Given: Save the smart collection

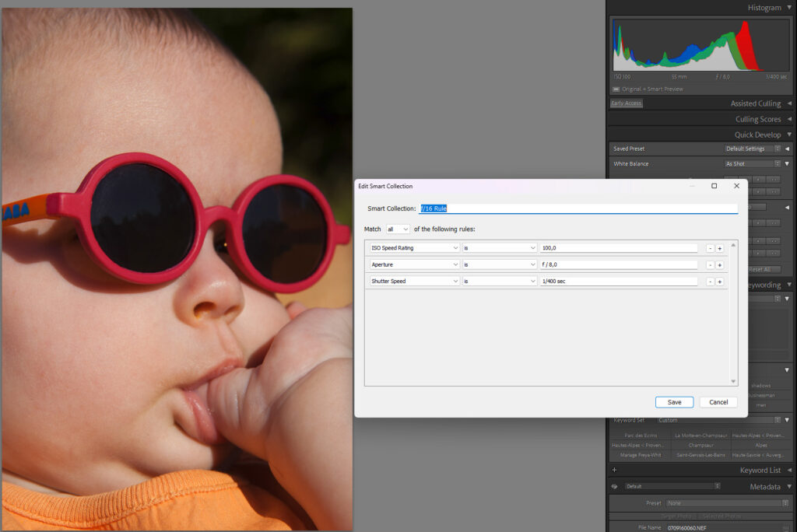Looking at the screenshot, I should pos(674,402).
